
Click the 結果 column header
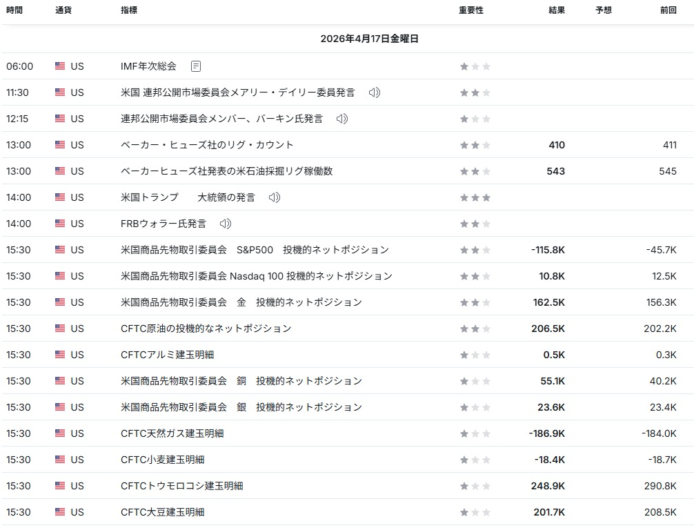[x=556, y=10]
